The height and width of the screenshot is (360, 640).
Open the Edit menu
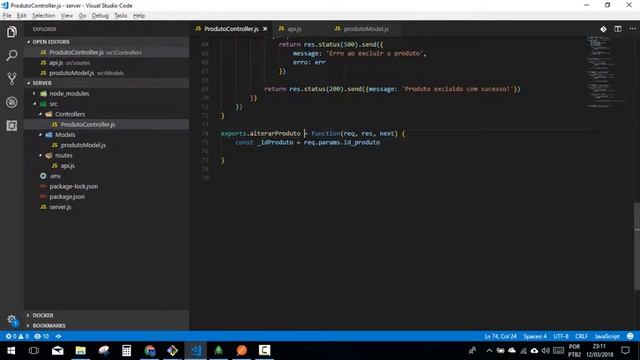tap(21, 16)
